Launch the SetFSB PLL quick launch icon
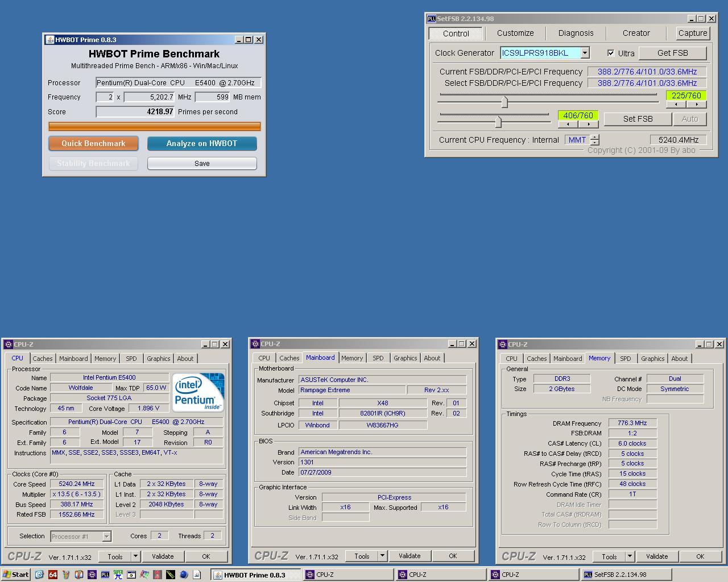Image resolution: width=728 pixels, height=582 pixels. (105, 575)
